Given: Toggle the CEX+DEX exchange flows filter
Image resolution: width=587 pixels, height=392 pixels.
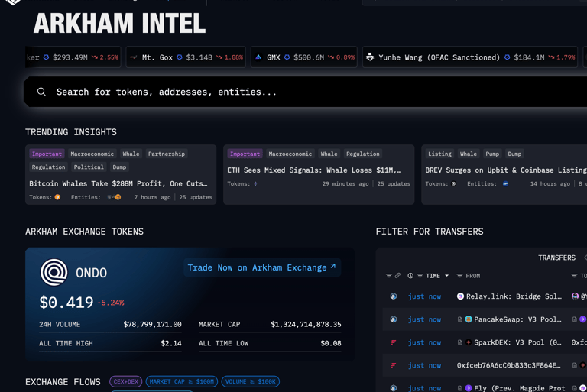Looking at the screenshot, I should [126, 381].
